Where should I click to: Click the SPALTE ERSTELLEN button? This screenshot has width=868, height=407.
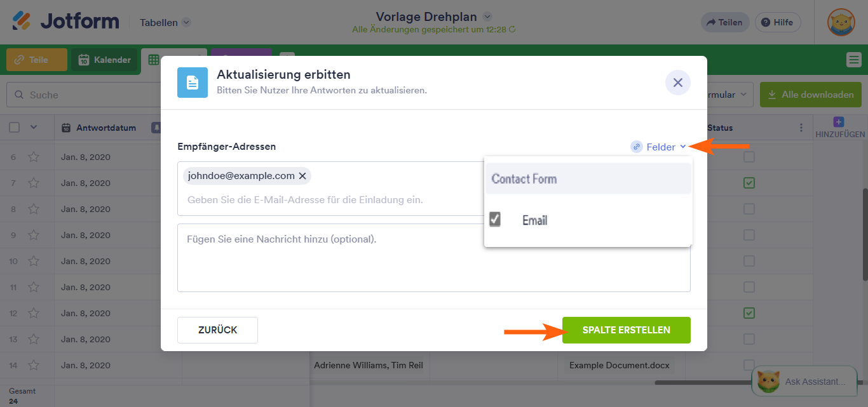[x=626, y=330]
